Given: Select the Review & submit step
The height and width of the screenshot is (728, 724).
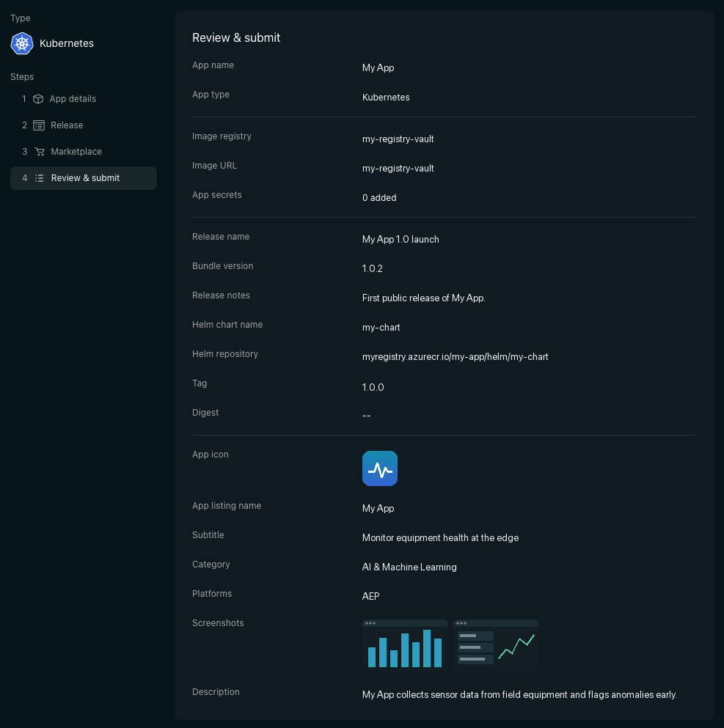Looking at the screenshot, I should (84, 178).
